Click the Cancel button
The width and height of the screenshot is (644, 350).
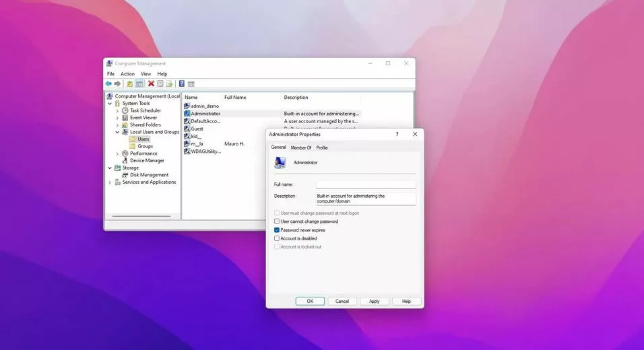tap(342, 301)
